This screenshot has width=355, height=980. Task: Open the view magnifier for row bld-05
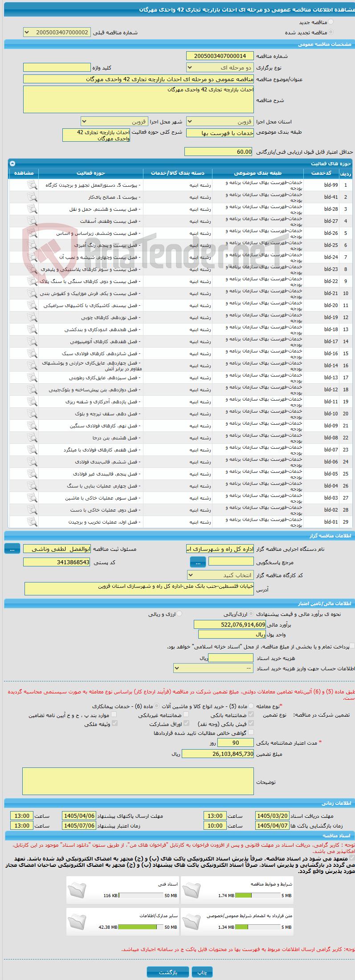click(x=32, y=473)
